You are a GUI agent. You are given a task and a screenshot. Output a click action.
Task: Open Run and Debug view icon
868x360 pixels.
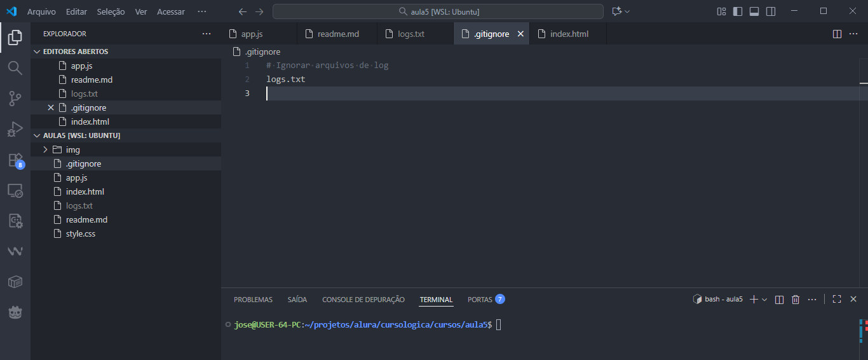pos(15,129)
